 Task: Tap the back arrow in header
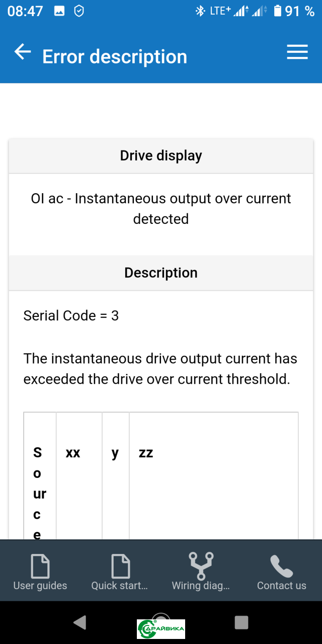pyautogui.click(x=22, y=52)
